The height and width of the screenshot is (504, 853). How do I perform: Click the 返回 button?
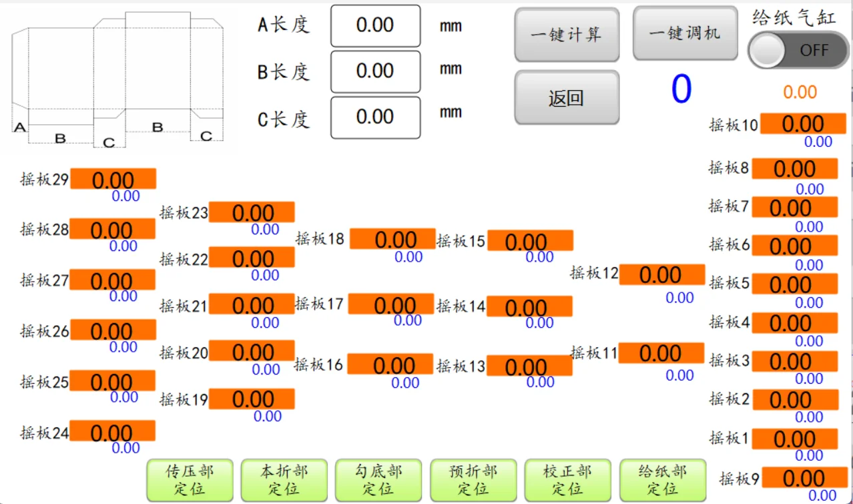point(567,97)
